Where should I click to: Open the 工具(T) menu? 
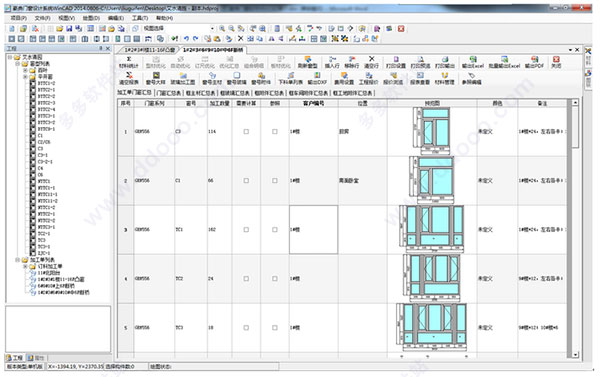pyautogui.click(x=140, y=18)
